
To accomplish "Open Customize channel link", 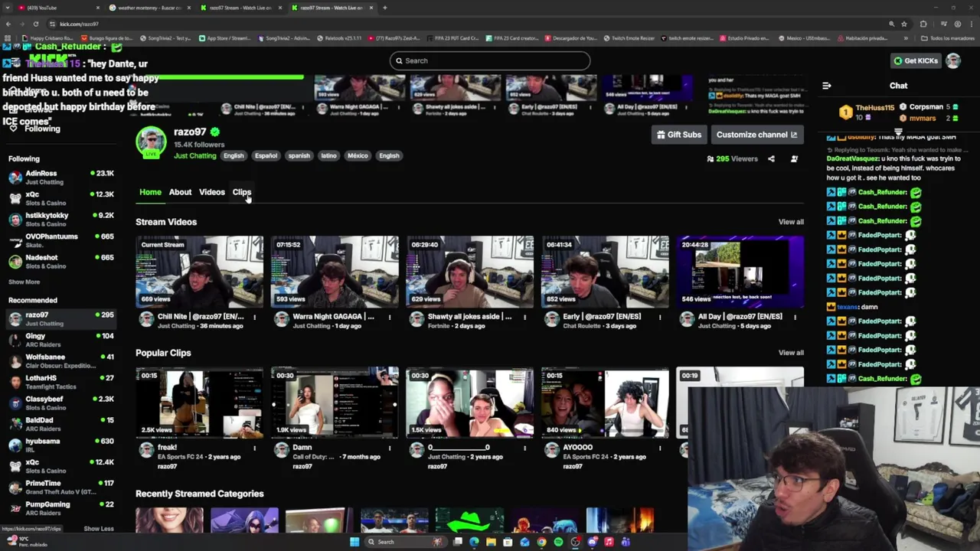I will coord(756,135).
